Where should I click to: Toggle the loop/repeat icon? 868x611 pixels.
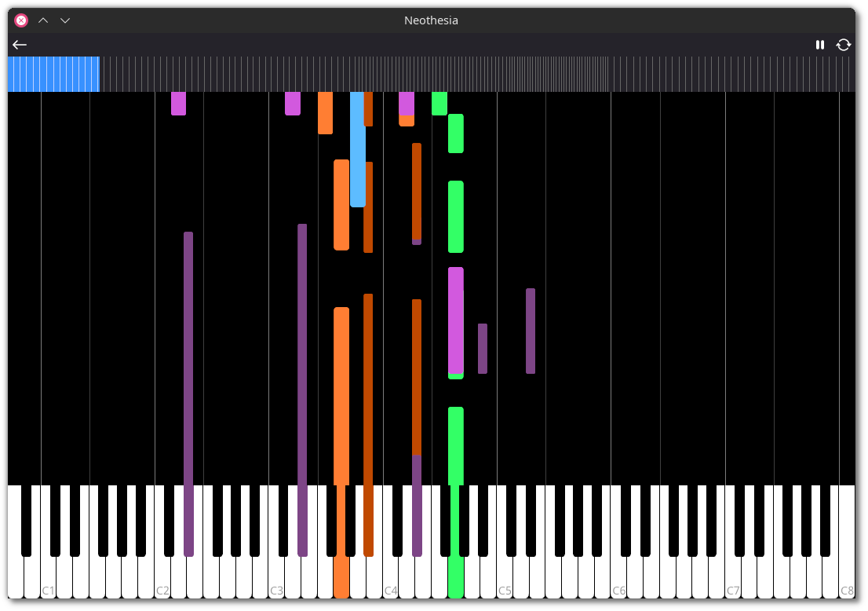pyautogui.click(x=844, y=45)
